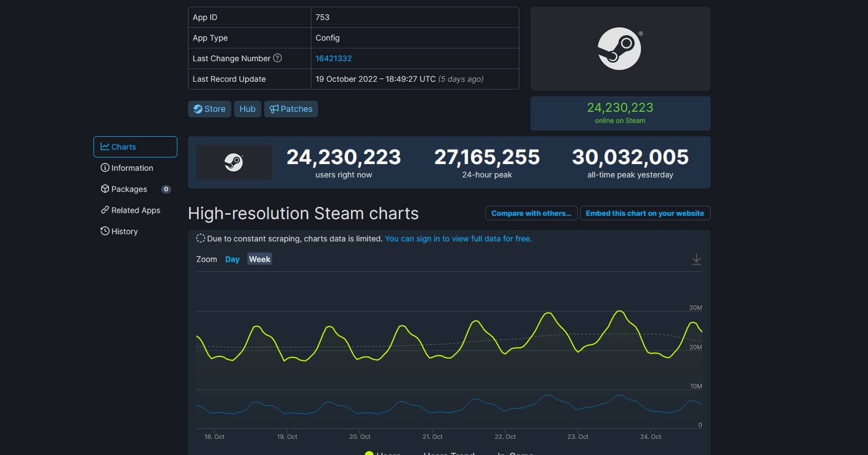
Task: Click the 30M label on the chart's y-axis
Action: [x=696, y=308]
